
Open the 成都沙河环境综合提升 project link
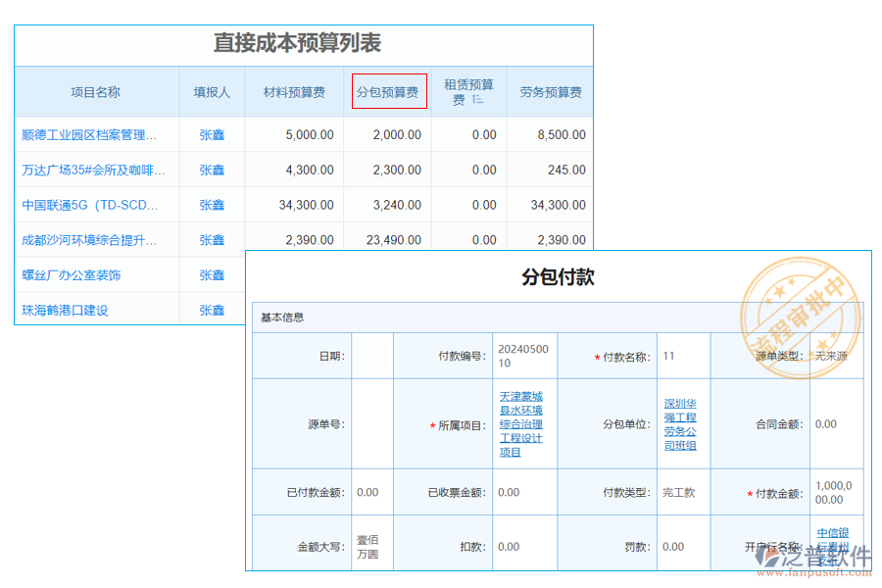[x=88, y=240]
